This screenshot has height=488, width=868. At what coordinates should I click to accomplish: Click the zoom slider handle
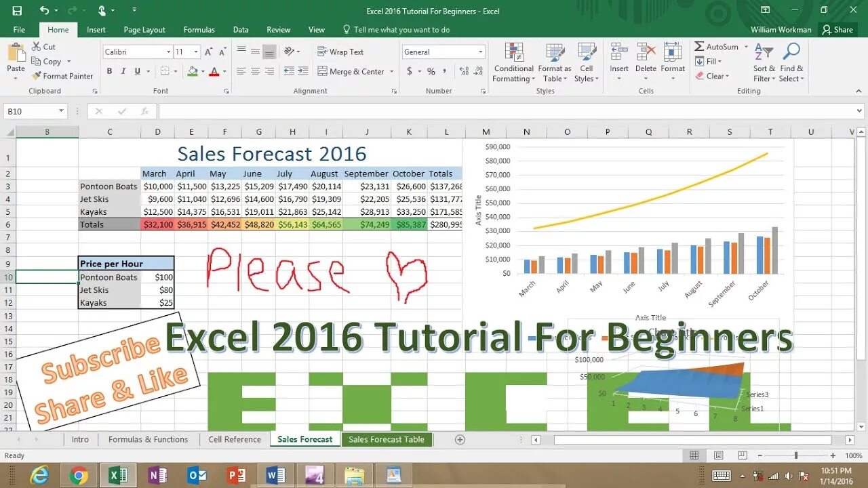coord(795,456)
